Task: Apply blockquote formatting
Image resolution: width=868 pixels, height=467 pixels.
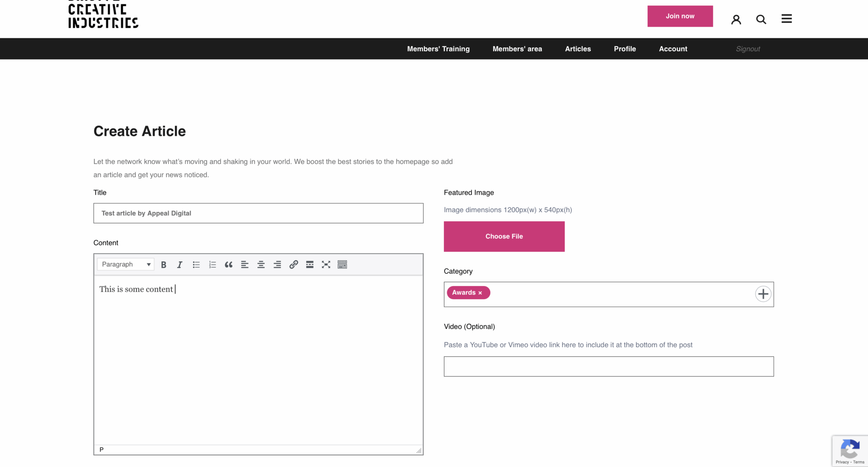Action: tap(229, 264)
